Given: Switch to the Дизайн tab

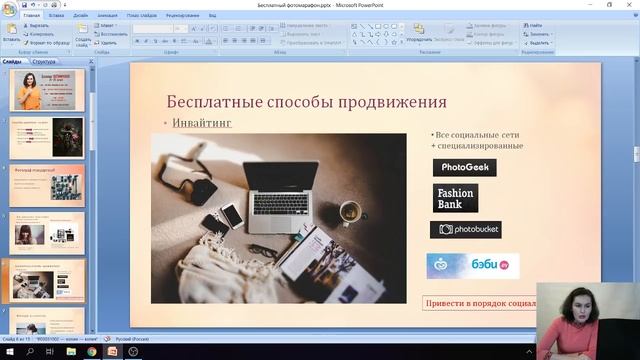Looking at the screenshot, I should 80,16.
